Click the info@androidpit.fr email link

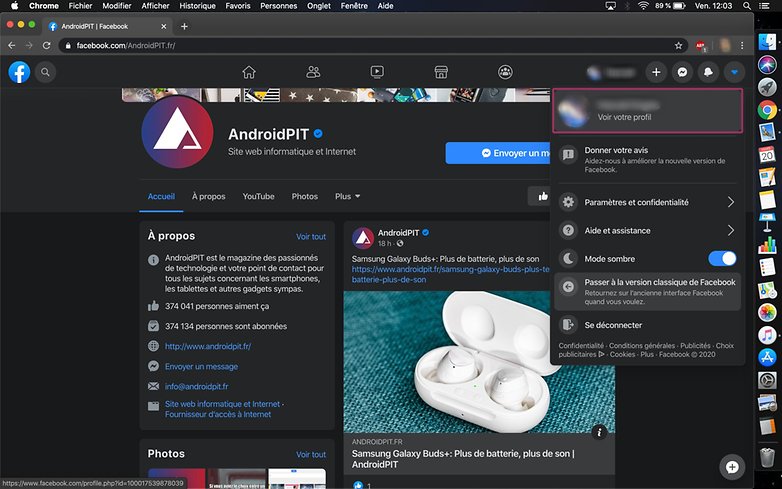tap(196, 386)
